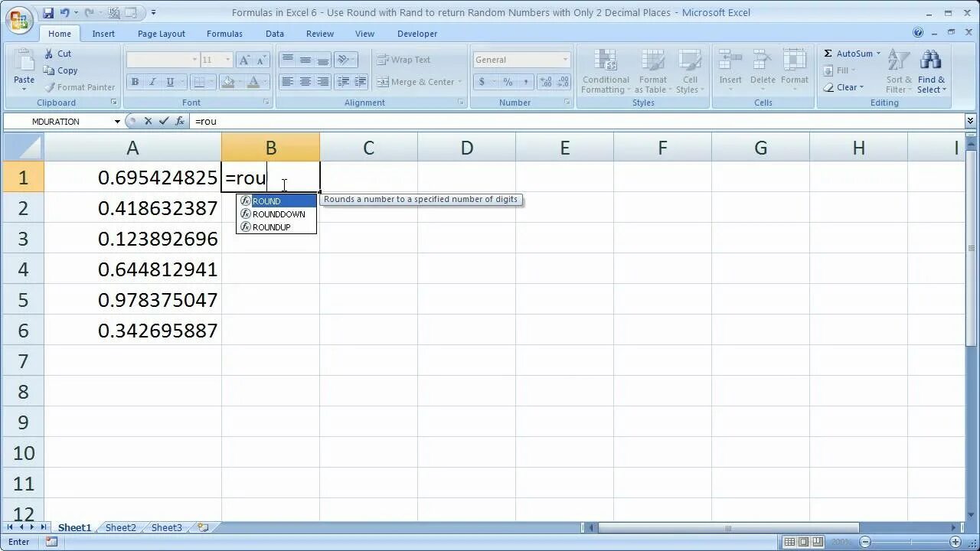
Task: Enable Wrap Text
Action: (403, 60)
